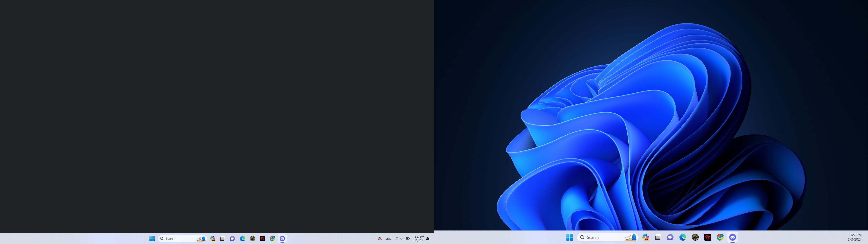This screenshot has width=868, height=244.
Task: Launch Microsoft Edge on blue-wallpaper monitor's taskbar
Action: [683, 237]
